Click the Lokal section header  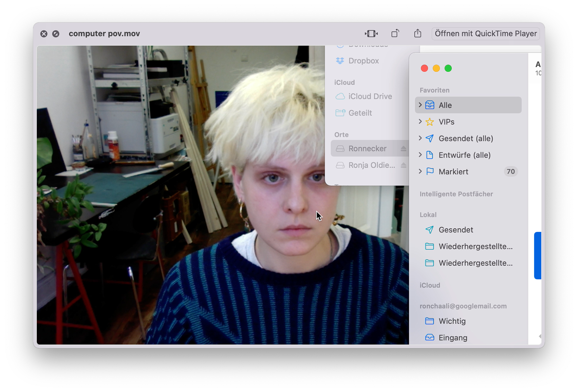428,215
